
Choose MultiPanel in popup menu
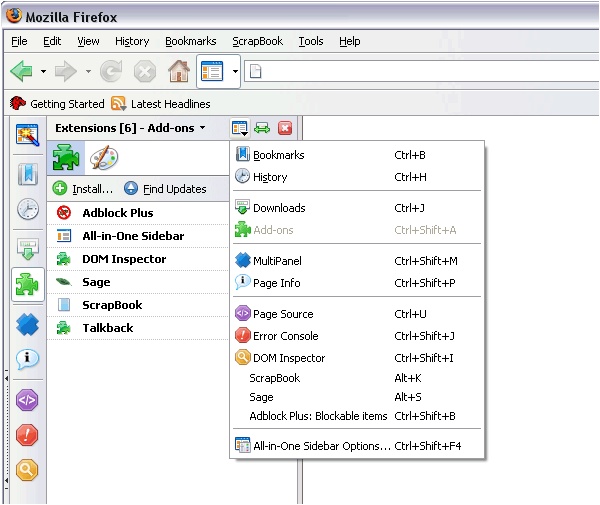point(357,261)
